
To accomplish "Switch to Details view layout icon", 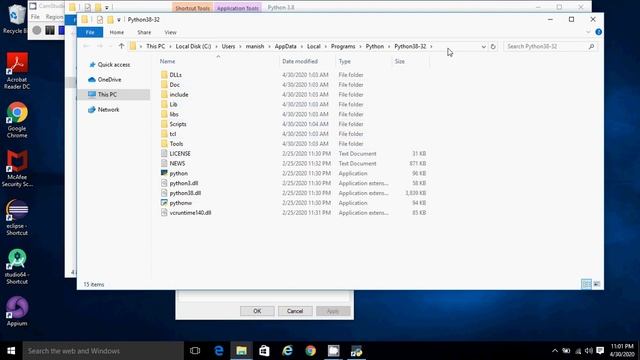I will [x=586, y=284].
